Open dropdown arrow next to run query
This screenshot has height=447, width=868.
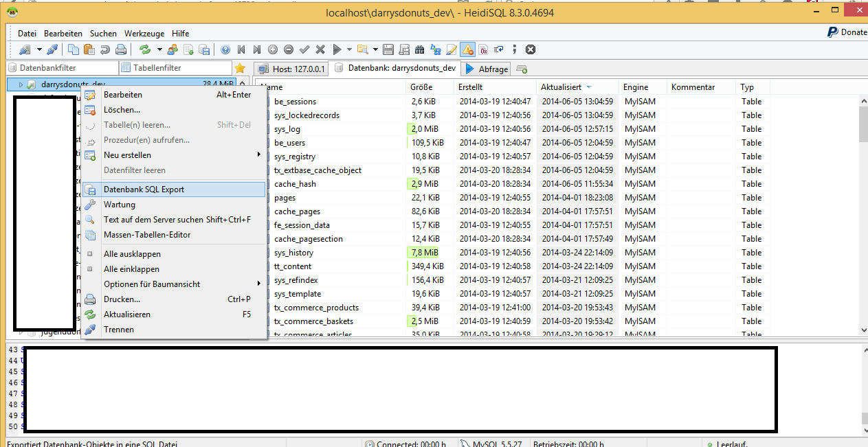tap(349, 49)
